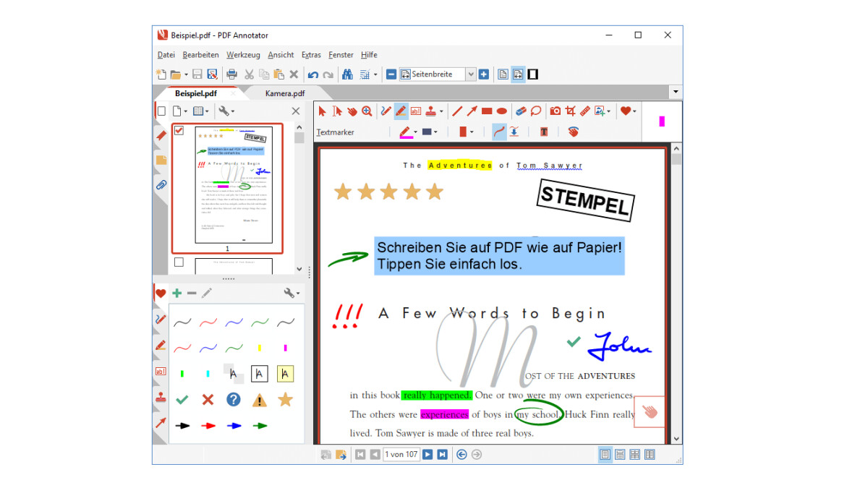Tick the page 2 thumbnail checkbox
Image resolution: width=868 pixels, height=488 pixels.
179,262
